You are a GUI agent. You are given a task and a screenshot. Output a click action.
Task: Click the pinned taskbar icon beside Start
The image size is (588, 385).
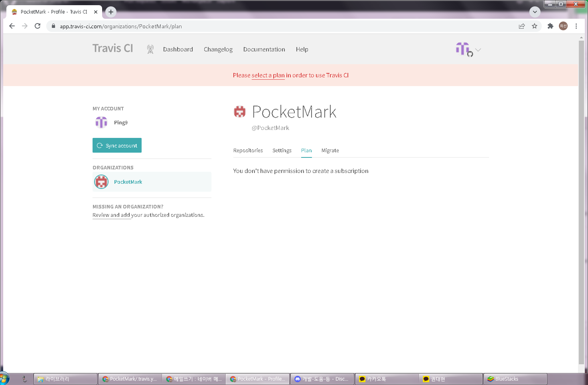24,379
